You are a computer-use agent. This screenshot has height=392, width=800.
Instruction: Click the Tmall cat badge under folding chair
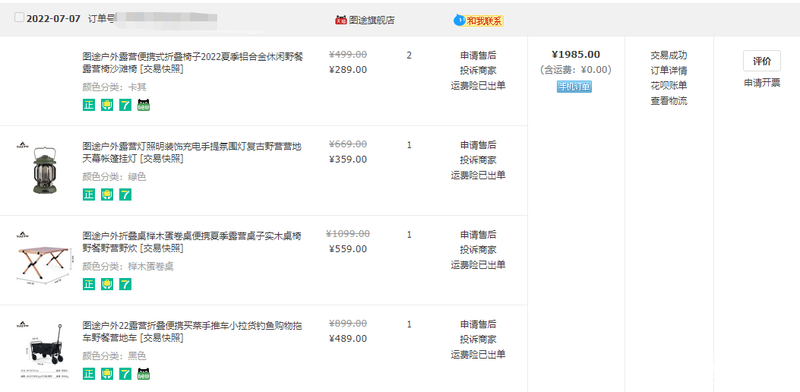click(x=143, y=105)
